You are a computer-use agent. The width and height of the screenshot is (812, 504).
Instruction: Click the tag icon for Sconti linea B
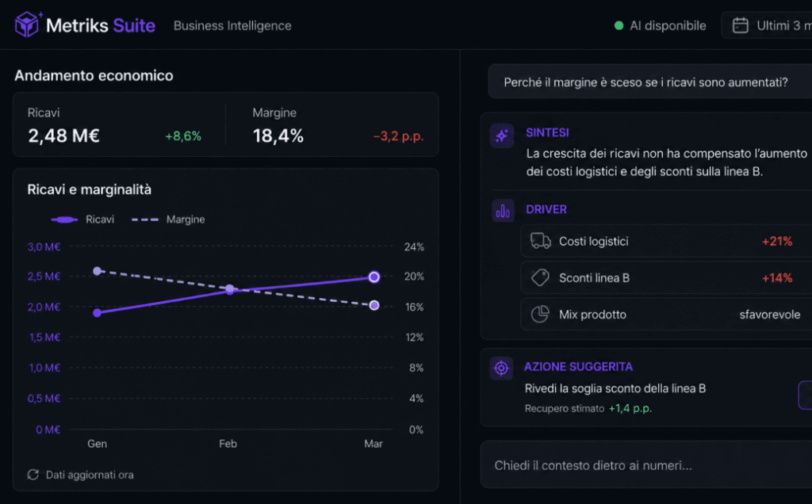coord(540,278)
